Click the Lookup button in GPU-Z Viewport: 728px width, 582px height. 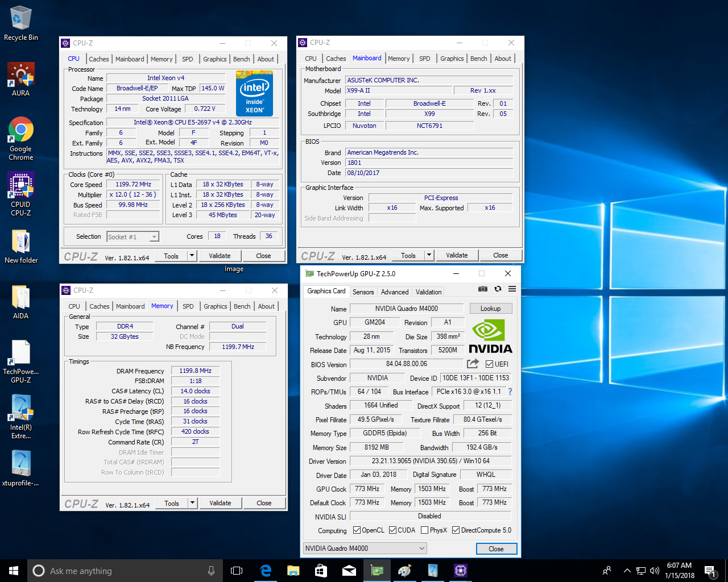[490, 309]
